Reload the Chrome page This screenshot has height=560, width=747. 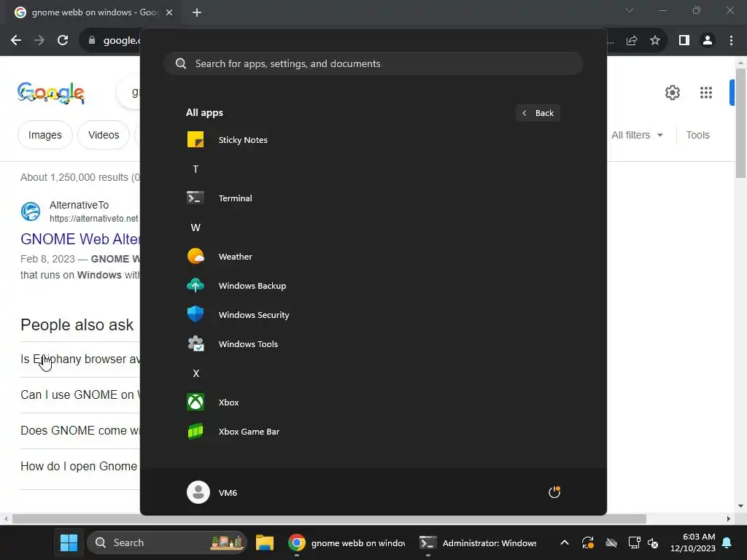pyautogui.click(x=63, y=41)
